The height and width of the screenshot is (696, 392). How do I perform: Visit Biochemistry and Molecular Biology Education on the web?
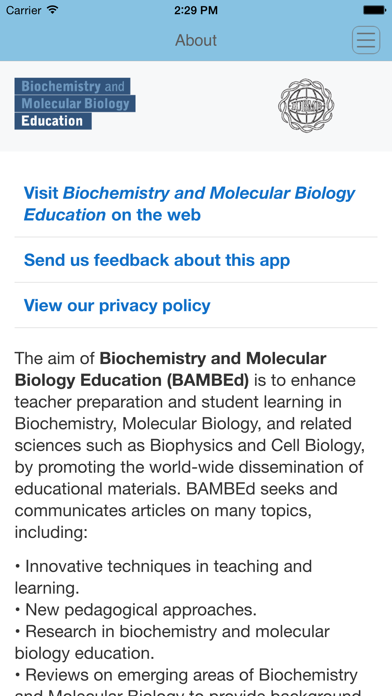190,204
